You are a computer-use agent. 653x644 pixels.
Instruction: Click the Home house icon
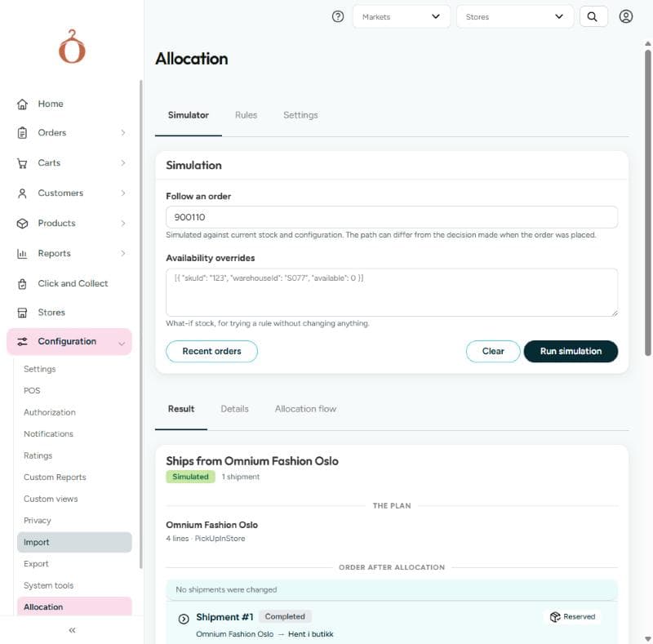(23, 104)
